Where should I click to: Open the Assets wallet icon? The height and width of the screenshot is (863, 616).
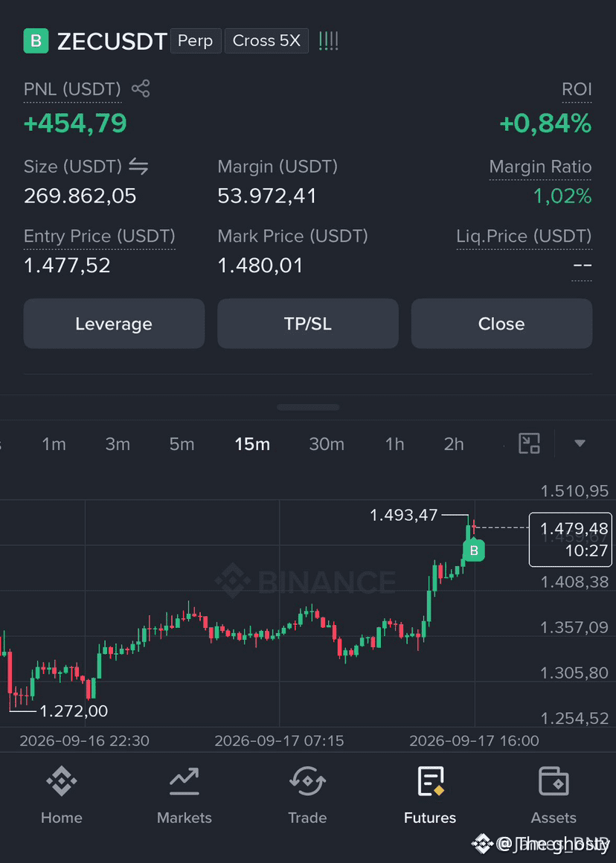coord(554,782)
